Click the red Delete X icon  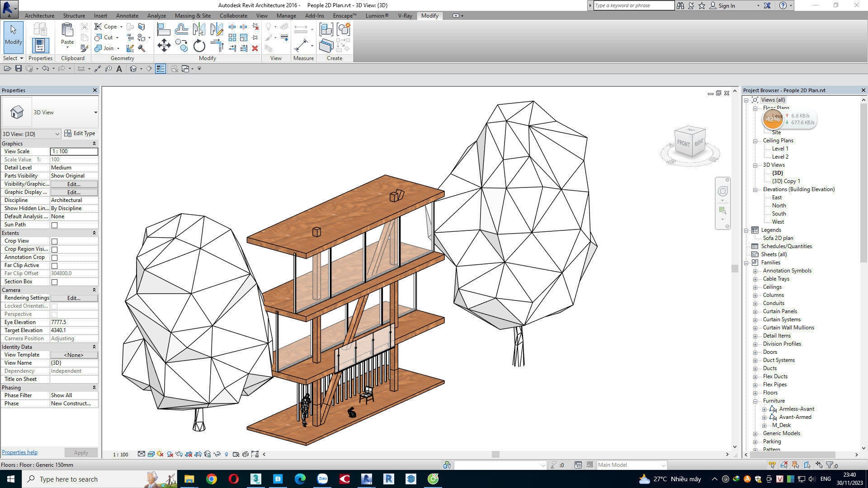pos(255,48)
